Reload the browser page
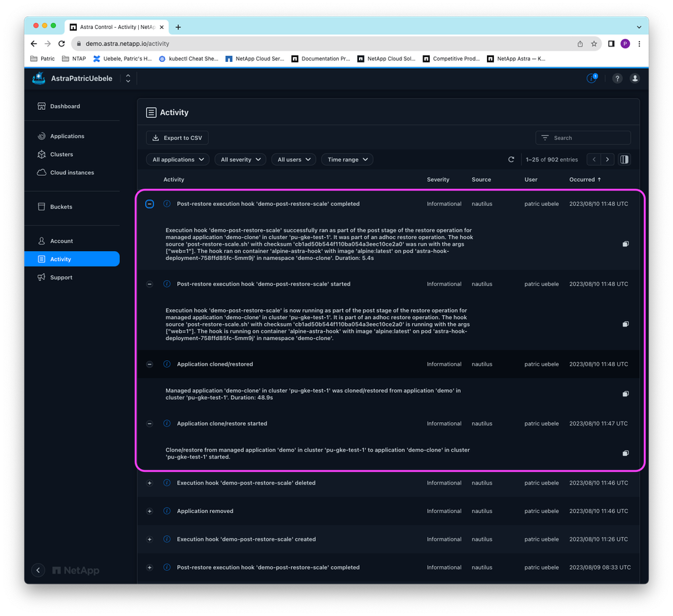The width and height of the screenshot is (673, 616). pos(61,44)
